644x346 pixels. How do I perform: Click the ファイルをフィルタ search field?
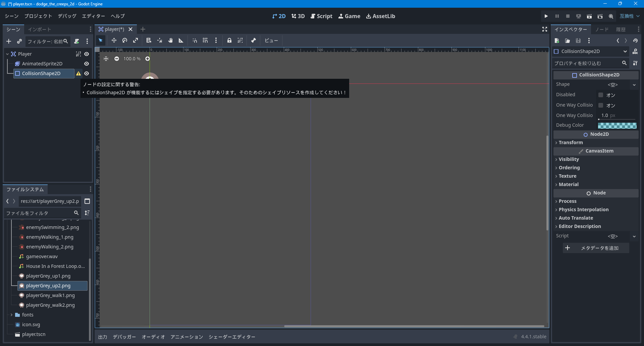(x=43, y=213)
